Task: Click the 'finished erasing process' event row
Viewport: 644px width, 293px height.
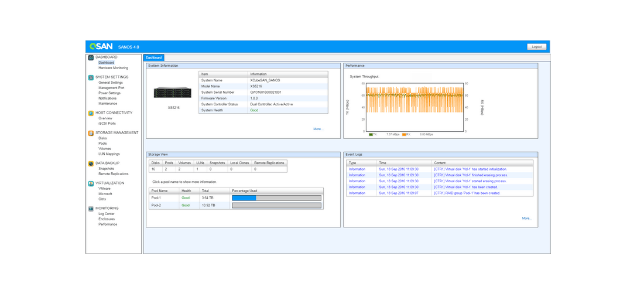Action: point(440,175)
